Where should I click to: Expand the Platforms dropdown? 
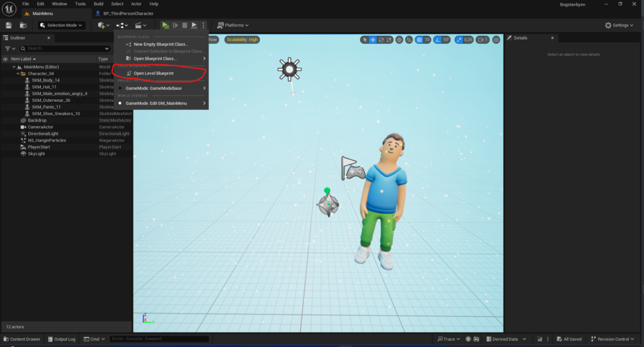coord(233,25)
